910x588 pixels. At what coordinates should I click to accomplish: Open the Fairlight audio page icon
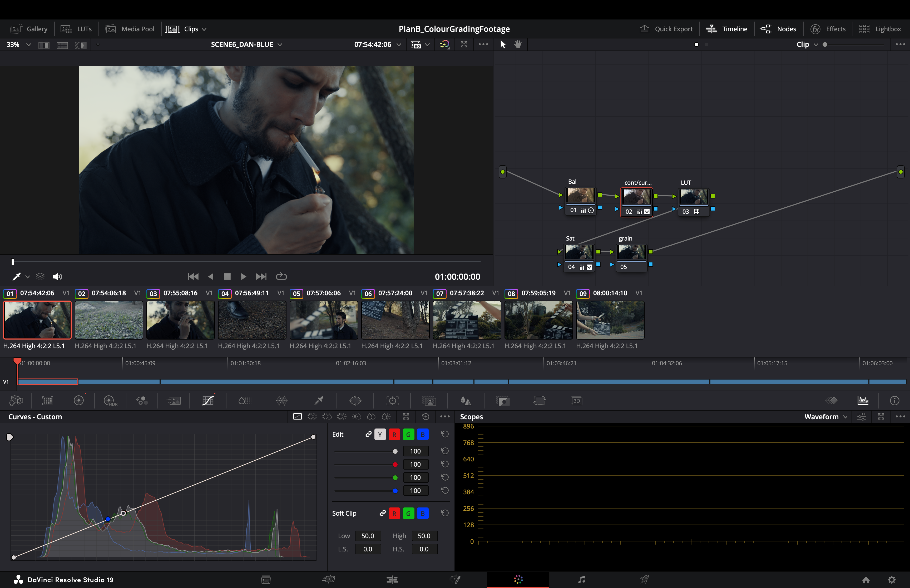pyautogui.click(x=581, y=580)
